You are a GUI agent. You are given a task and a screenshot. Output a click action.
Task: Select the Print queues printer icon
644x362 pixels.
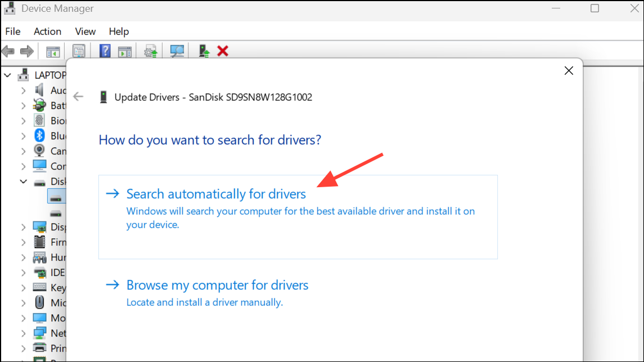[40, 347]
